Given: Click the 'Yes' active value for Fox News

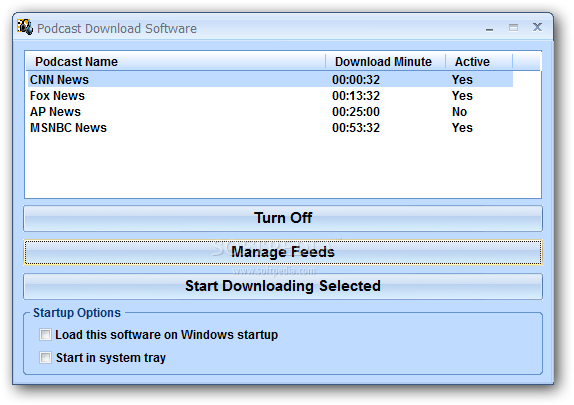Looking at the screenshot, I should coord(462,96).
